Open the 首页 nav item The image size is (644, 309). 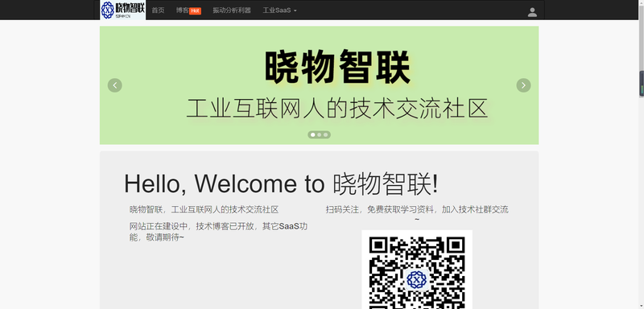point(158,10)
